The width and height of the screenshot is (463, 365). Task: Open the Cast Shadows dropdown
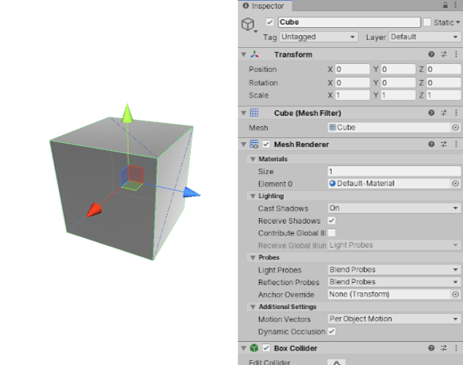(394, 208)
